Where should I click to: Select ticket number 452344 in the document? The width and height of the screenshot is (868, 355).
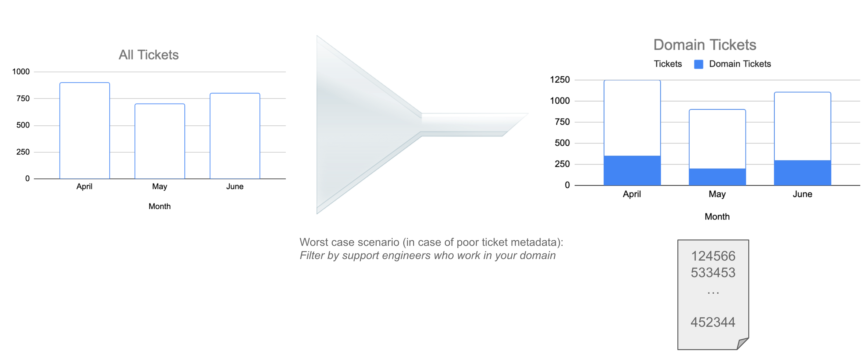coord(713,322)
